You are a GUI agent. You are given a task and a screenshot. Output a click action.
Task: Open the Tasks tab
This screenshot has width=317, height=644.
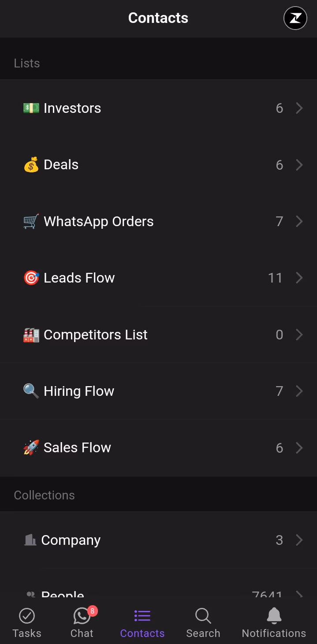click(x=26, y=622)
